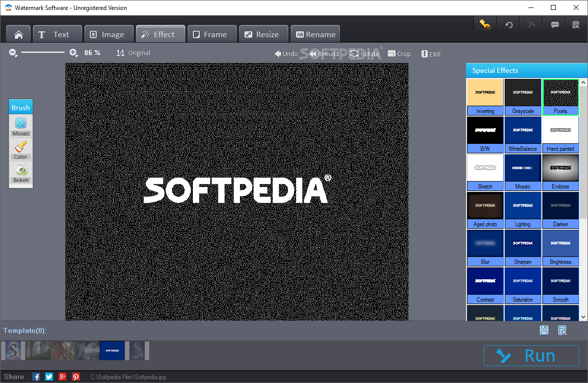Share on Pinterest
588x383 pixels.
pyautogui.click(x=76, y=377)
